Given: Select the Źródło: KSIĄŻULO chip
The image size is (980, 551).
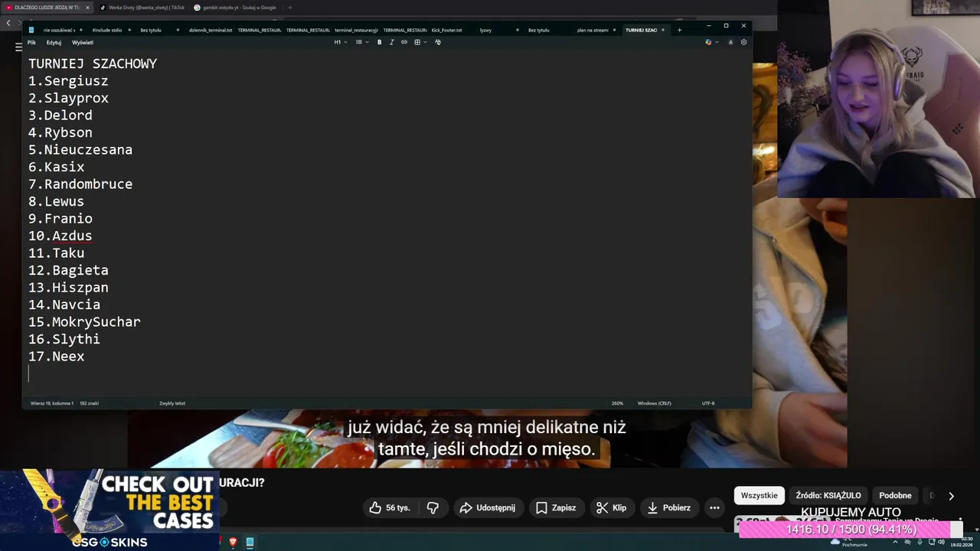Looking at the screenshot, I should [828, 495].
